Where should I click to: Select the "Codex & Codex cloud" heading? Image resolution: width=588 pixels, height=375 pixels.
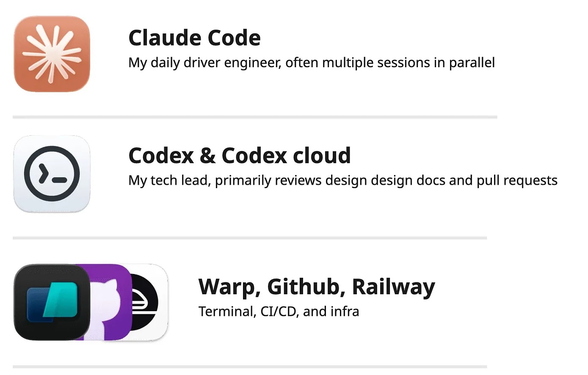(x=240, y=156)
